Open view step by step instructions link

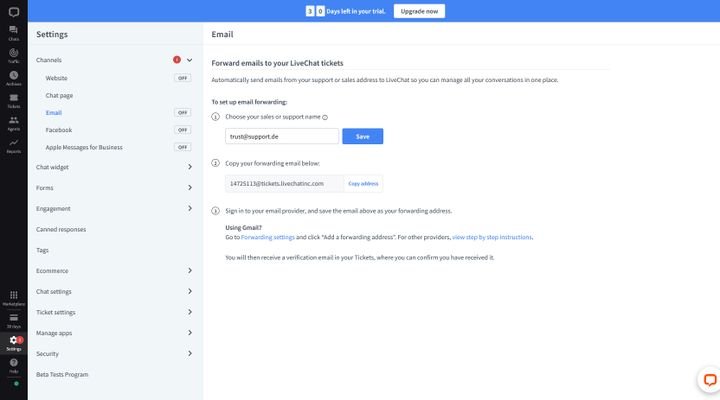pyautogui.click(x=492, y=237)
